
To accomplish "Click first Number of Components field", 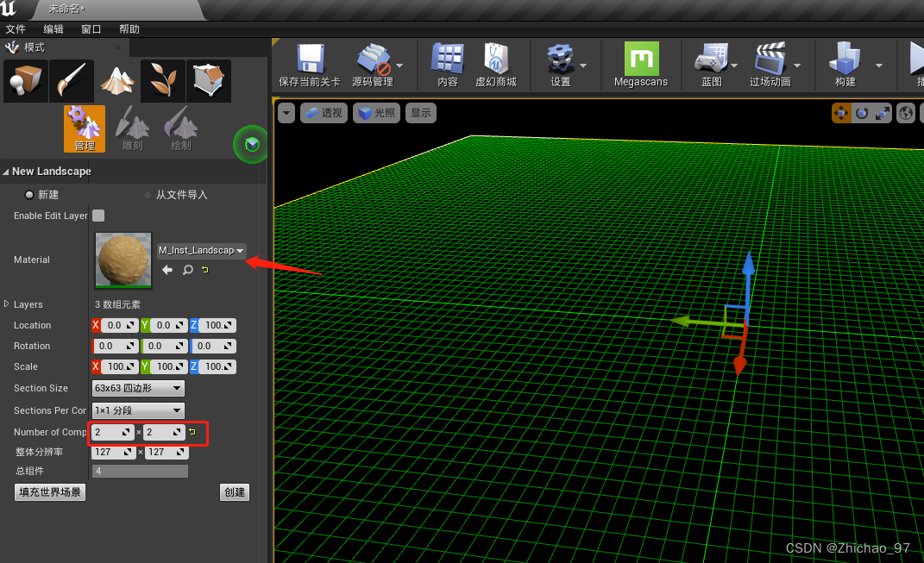I will pos(112,432).
